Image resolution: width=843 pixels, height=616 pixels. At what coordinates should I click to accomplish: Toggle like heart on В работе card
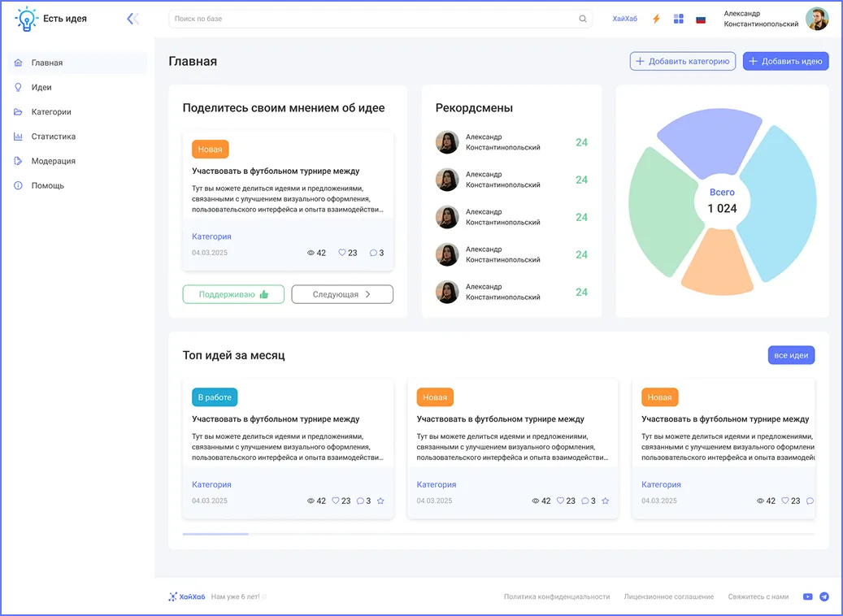click(x=336, y=501)
